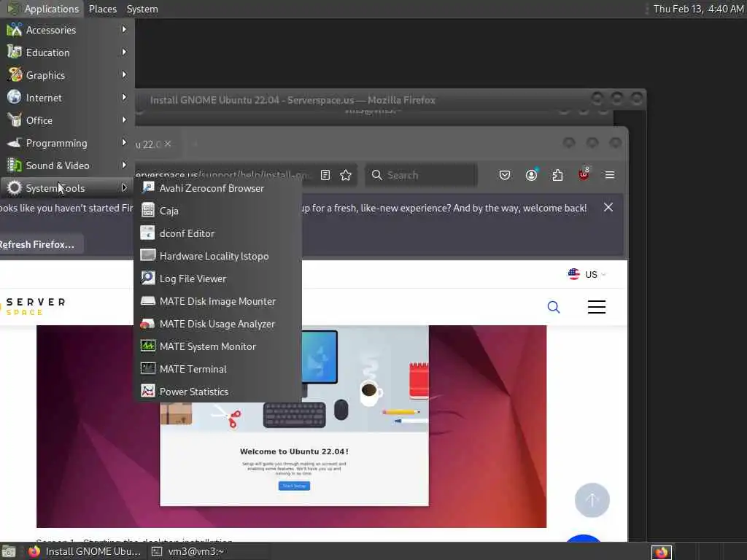Click the Applications menu in top panel
This screenshot has height=560, width=747.
coord(43,9)
